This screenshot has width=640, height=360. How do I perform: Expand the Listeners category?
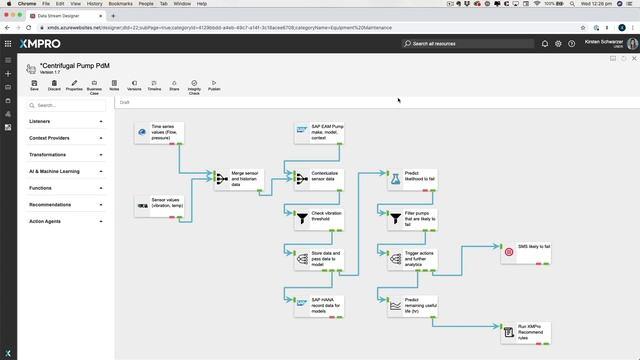(65, 122)
